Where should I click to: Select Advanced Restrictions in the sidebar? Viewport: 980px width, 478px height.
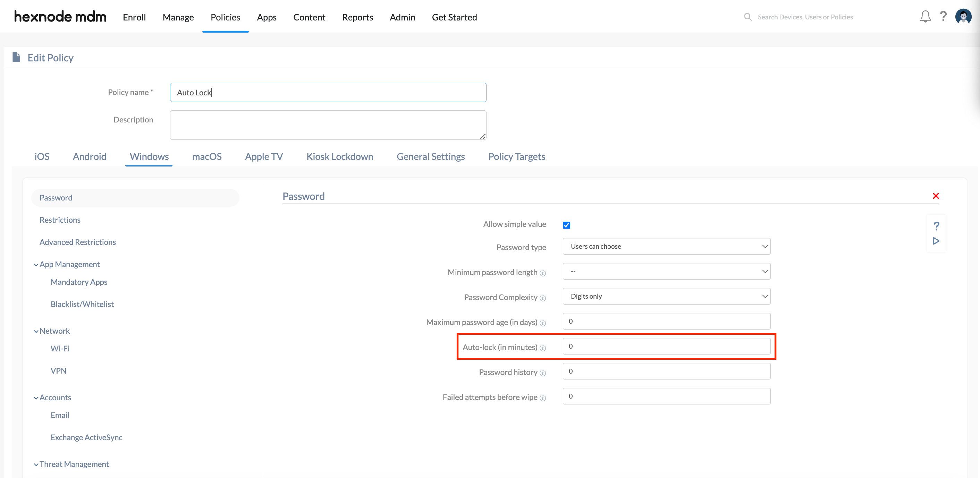click(77, 242)
